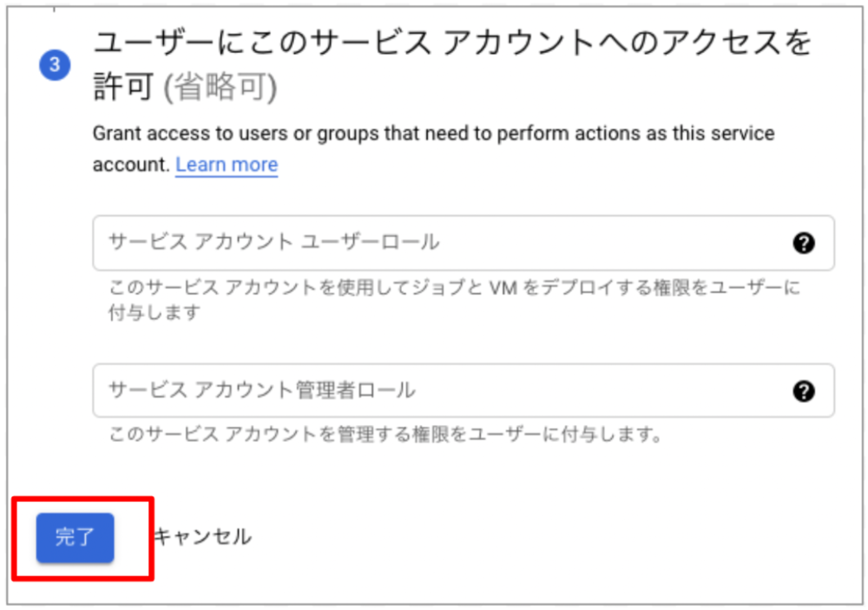Click the helper text about 管理する権限
Viewport: 868px width, 610px height.
pyautogui.click(x=385, y=434)
